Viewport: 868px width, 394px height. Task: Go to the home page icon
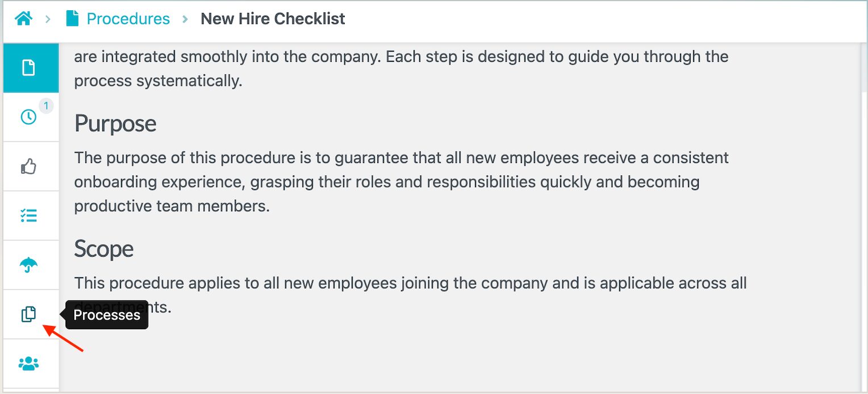(23, 19)
